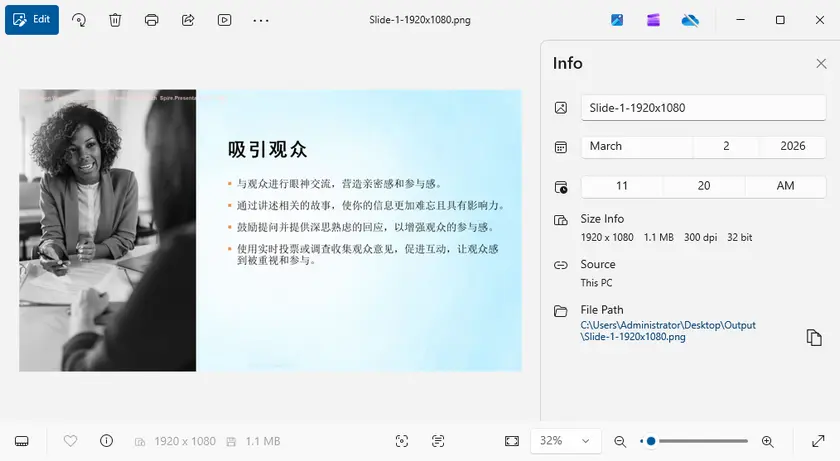The width and height of the screenshot is (840, 461).
Task: Start slideshow with the play icon
Action: (x=224, y=20)
